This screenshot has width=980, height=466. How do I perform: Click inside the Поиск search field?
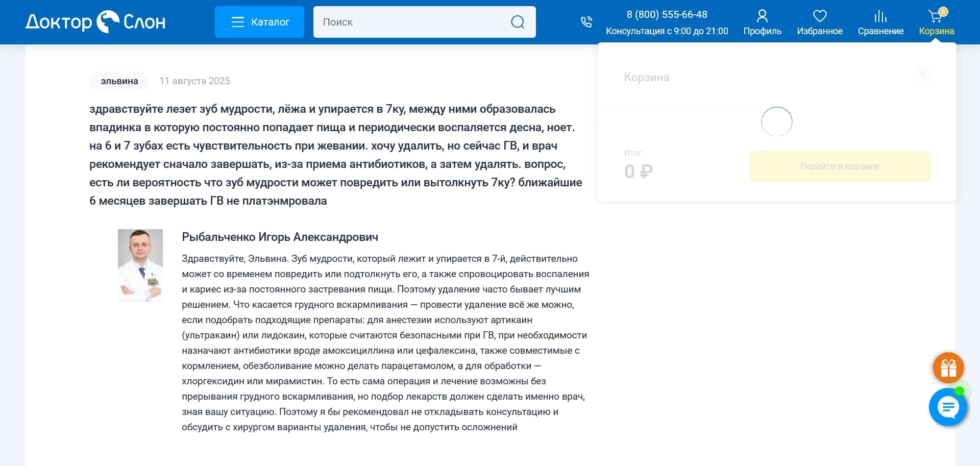tap(408, 22)
